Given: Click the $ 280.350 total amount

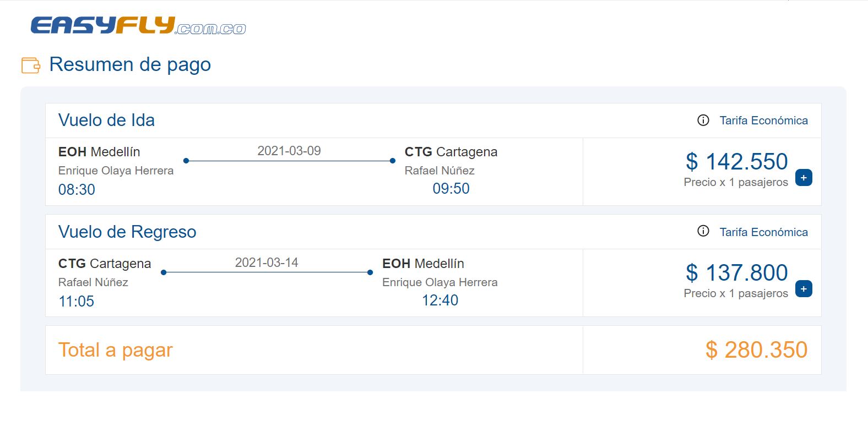Looking at the screenshot, I should pos(756,350).
